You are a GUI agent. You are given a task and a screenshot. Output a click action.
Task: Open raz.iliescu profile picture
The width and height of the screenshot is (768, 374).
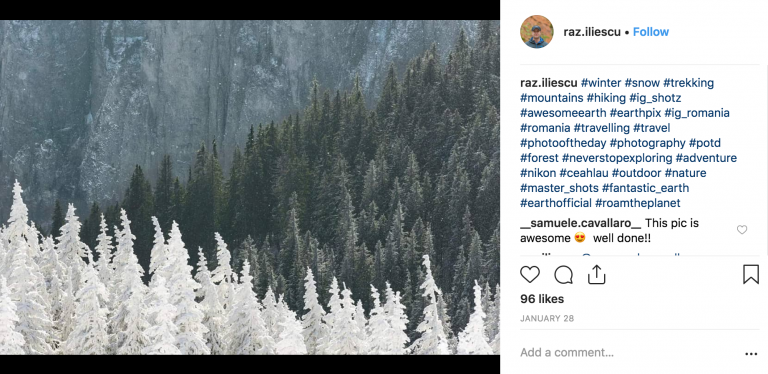tap(537, 32)
